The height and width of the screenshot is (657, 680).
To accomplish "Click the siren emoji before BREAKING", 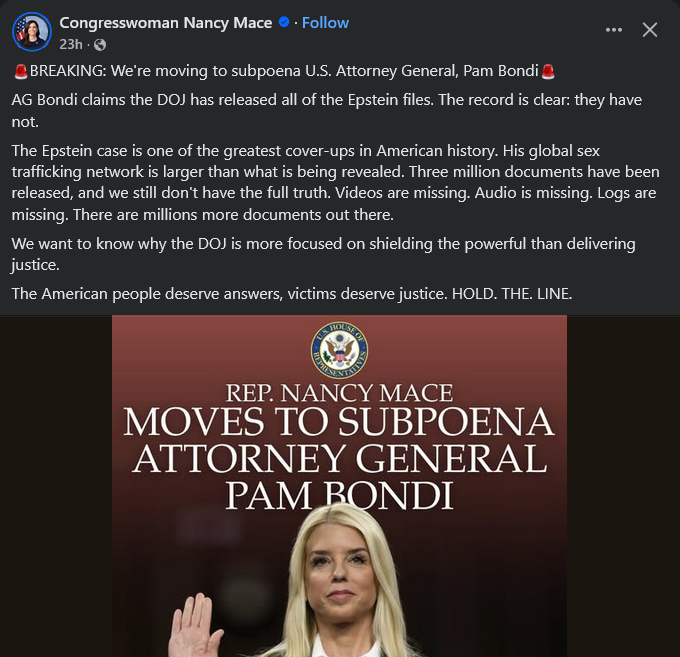I will pos(21,71).
